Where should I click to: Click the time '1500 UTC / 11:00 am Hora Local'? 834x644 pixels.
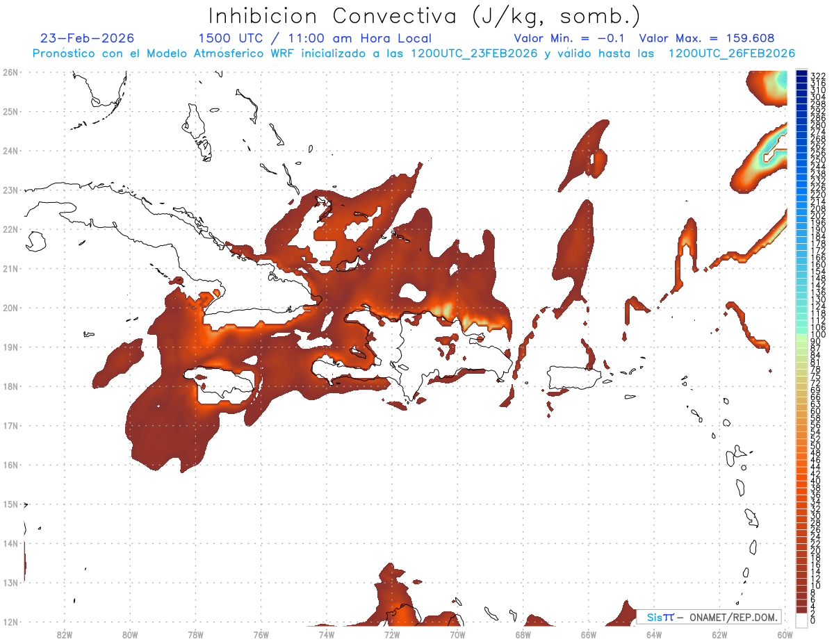tap(315, 38)
